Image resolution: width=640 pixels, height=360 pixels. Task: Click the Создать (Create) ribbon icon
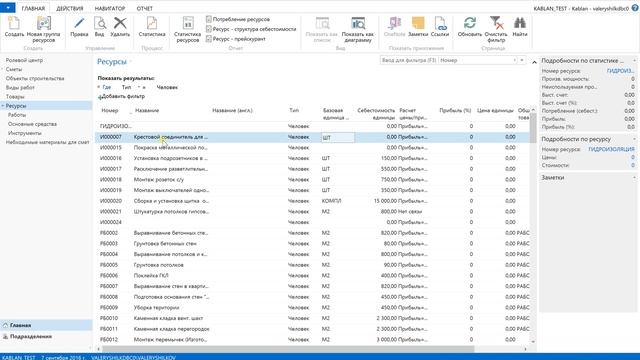click(x=14, y=23)
